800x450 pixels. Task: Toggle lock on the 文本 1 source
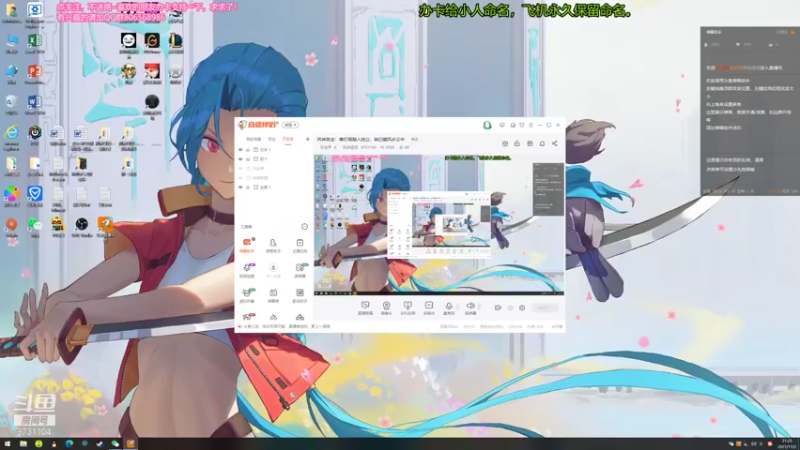click(248, 150)
